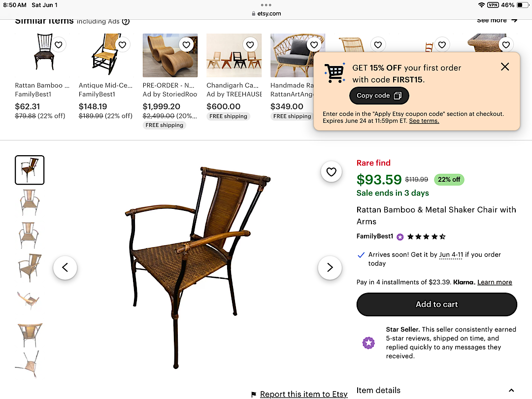532x399 pixels.
Task: Close the 15% off coupon popup
Action: coord(505,67)
